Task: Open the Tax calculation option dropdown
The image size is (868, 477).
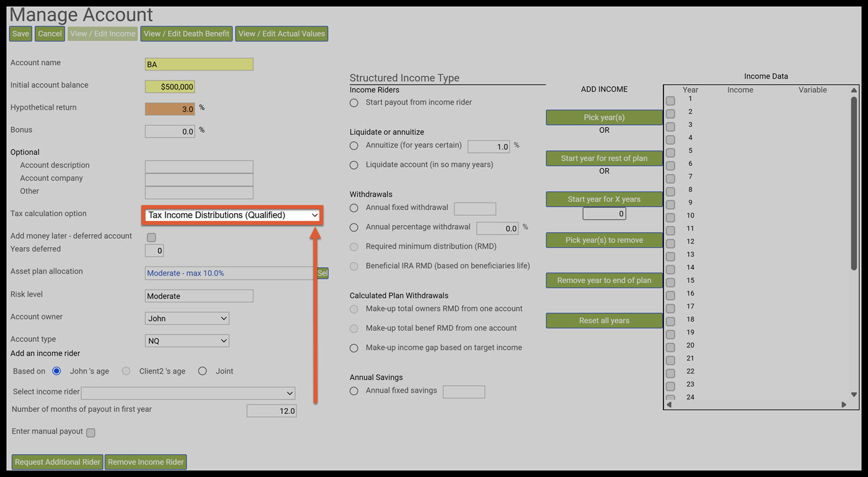Action: pos(232,215)
